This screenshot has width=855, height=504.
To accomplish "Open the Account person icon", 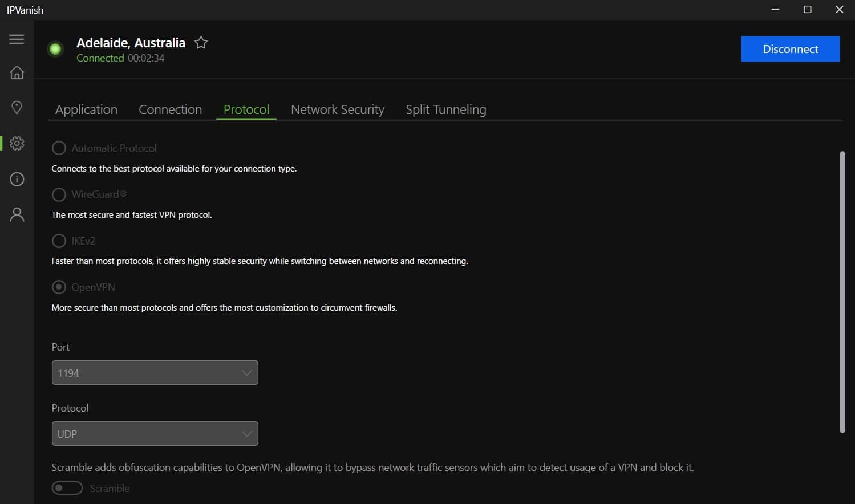I will tap(17, 214).
